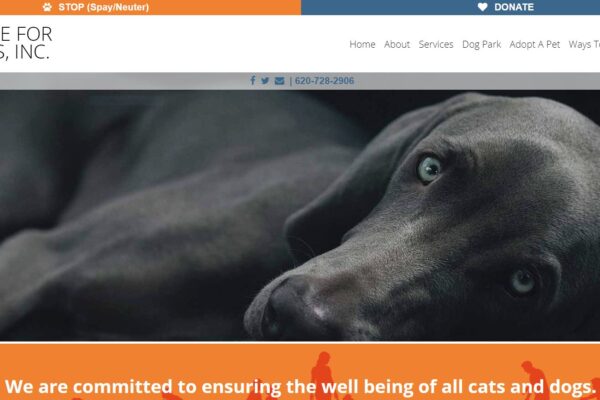Open the Services menu item

(436, 44)
